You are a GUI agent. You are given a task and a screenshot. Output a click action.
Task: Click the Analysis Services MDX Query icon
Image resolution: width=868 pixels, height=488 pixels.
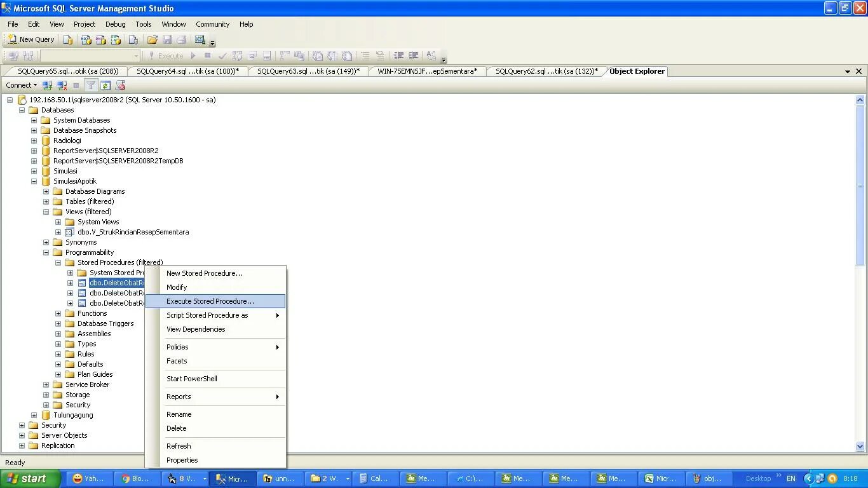click(86, 39)
